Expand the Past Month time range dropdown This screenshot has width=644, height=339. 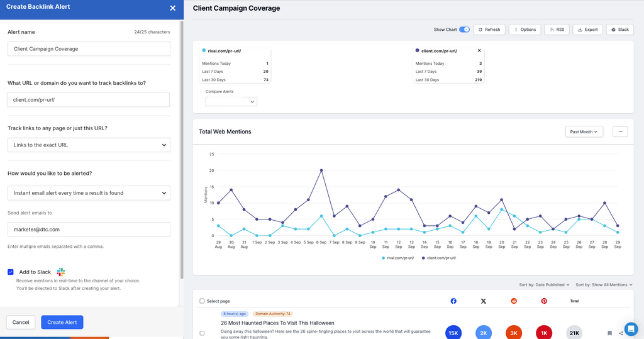584,131
